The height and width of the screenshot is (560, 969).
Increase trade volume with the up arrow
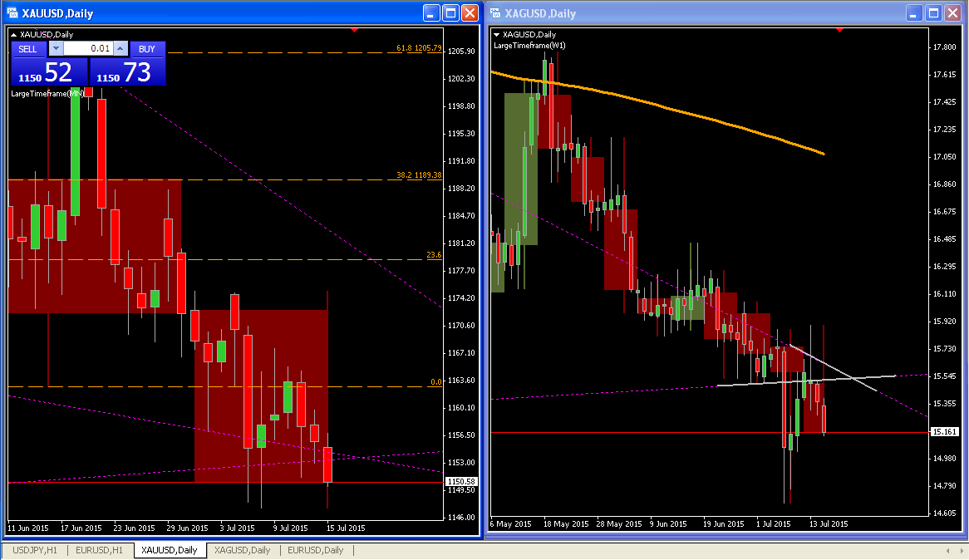(120, 49)
